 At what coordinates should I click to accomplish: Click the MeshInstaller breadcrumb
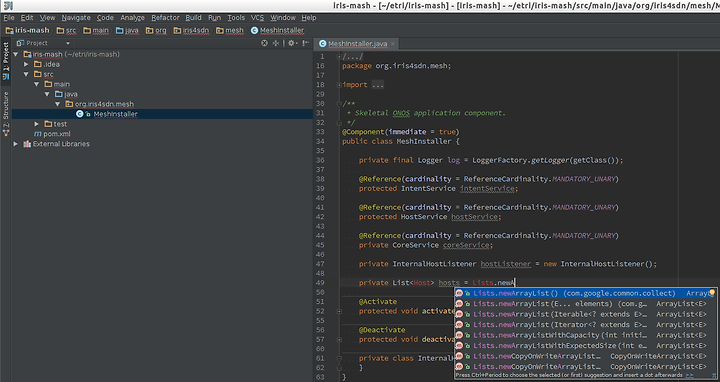(277, 30)
